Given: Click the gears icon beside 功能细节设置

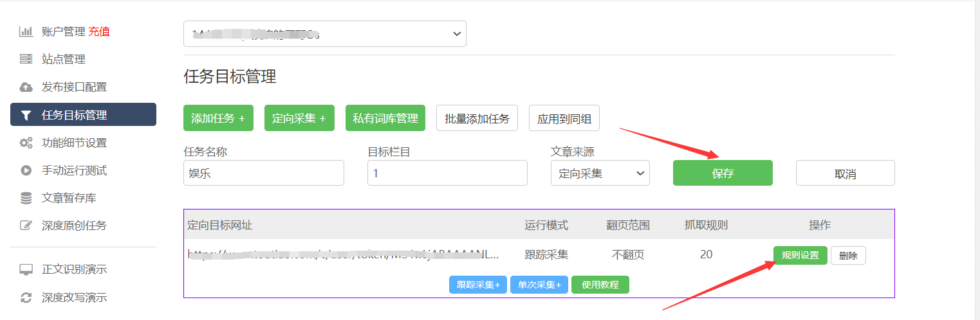Looking at the screenshot, I should [x=26, y=143].
